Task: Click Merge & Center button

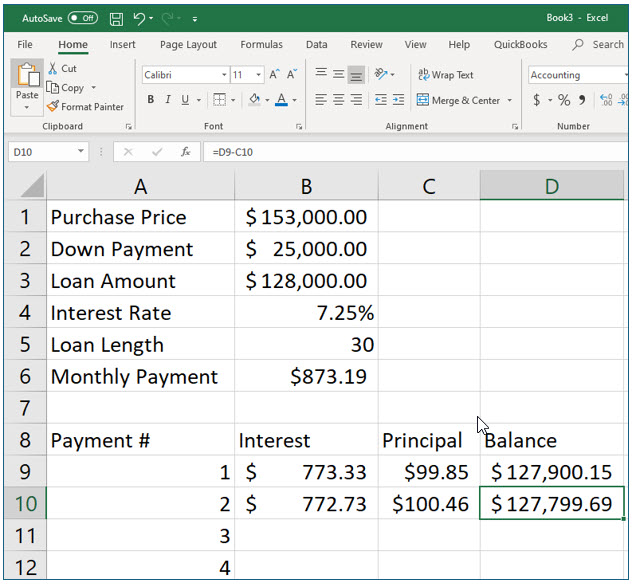Action: (458, 100)
